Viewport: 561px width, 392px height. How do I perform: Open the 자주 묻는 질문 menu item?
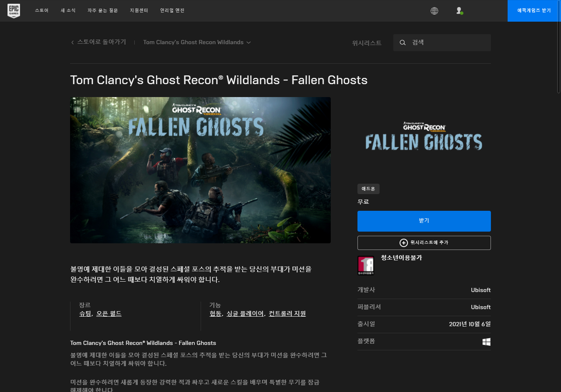(103, 11)
